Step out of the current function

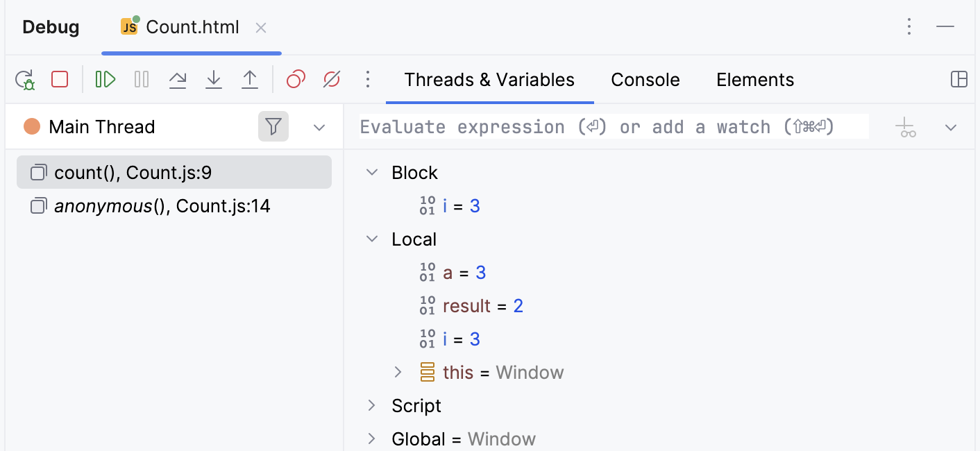[250, 80]
